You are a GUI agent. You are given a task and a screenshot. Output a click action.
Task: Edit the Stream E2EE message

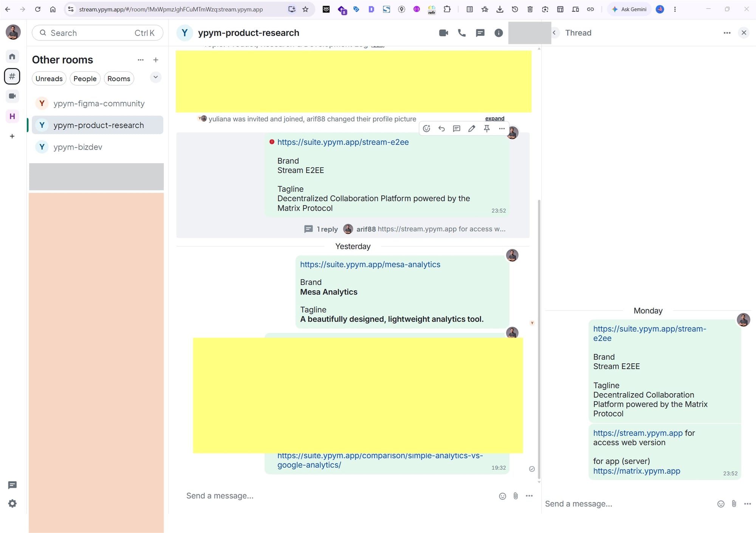[472, 128]
